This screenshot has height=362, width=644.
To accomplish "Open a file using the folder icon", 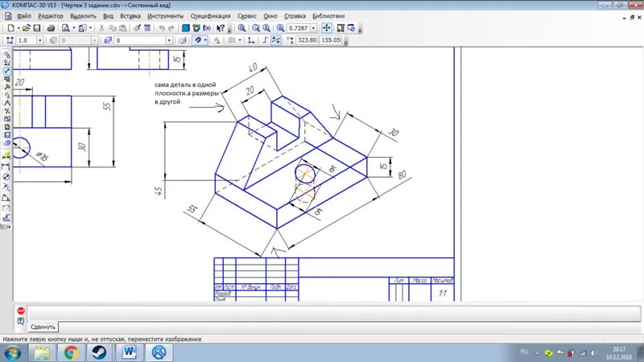I will [27, 28].
